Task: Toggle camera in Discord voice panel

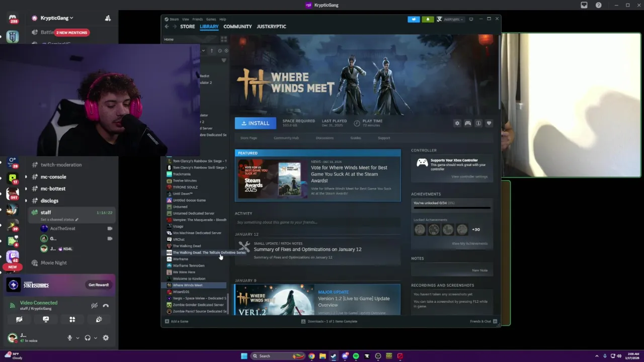Action: (x=19, y=319)
